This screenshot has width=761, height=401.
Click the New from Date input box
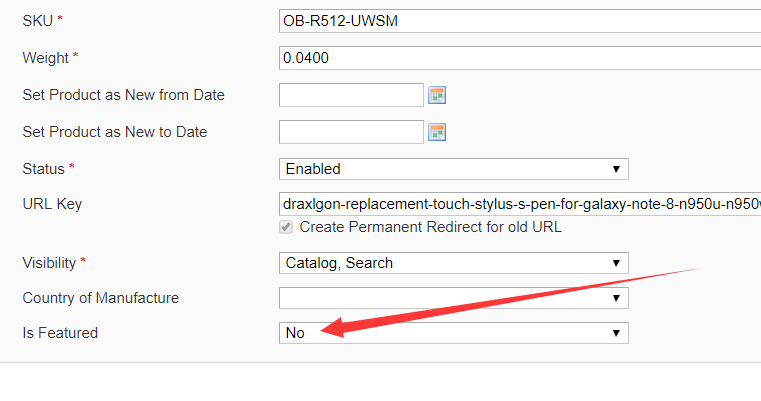point(351,95)
